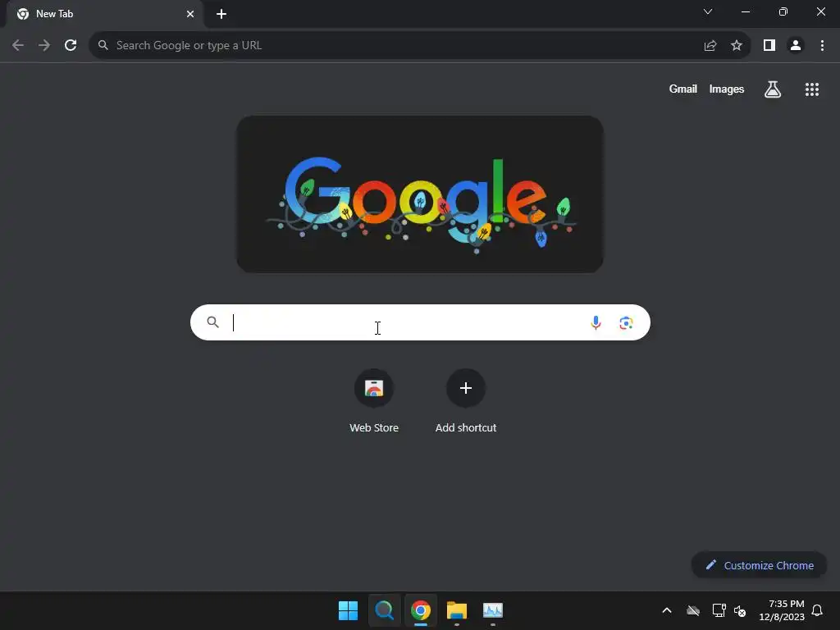Click the OneDrive cloud tray icon
840x630 pixels.
[x=693, y=610]
